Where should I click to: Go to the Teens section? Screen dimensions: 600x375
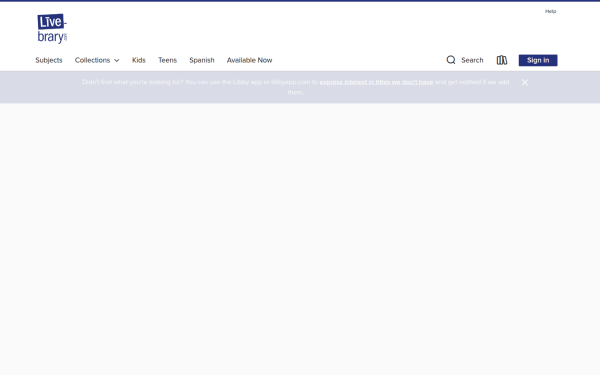pyautogui.click(x=167, y=60)
